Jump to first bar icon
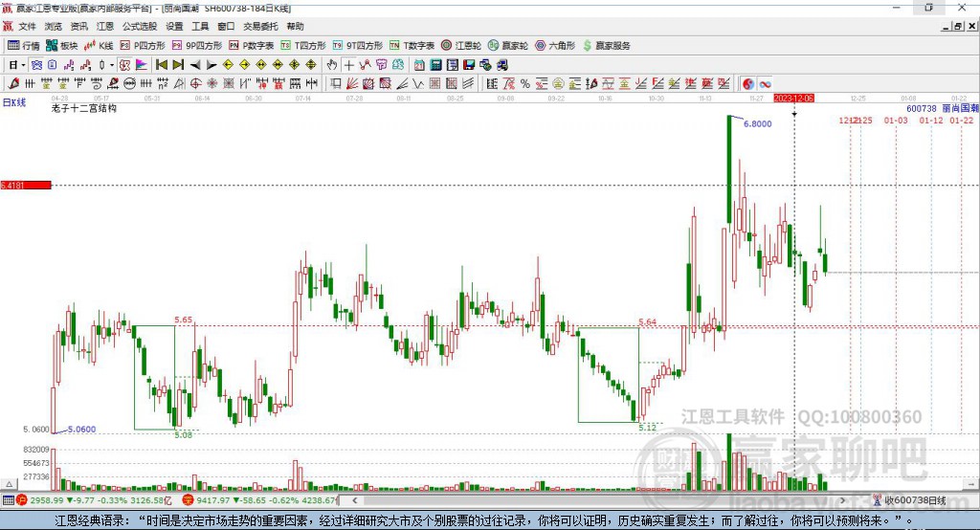Image resolution: width=980 pixels, height=530 pixels. [x=161, y=65]
